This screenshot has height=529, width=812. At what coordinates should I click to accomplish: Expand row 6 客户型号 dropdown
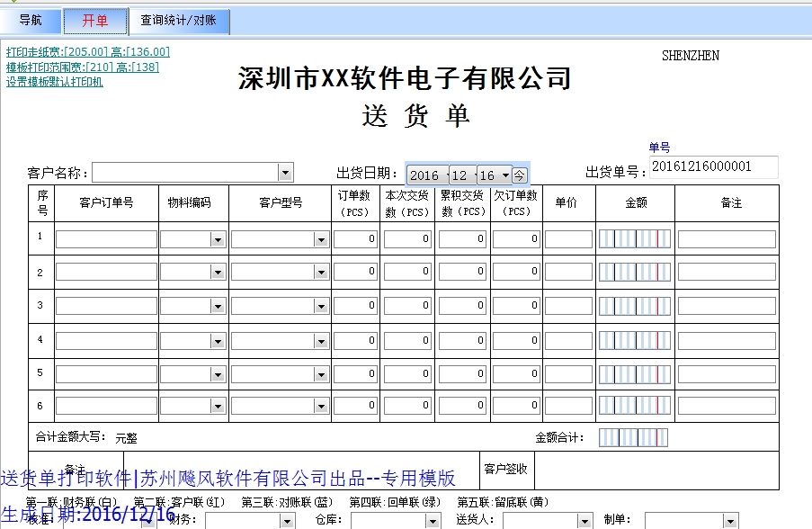tap(321, 406)
